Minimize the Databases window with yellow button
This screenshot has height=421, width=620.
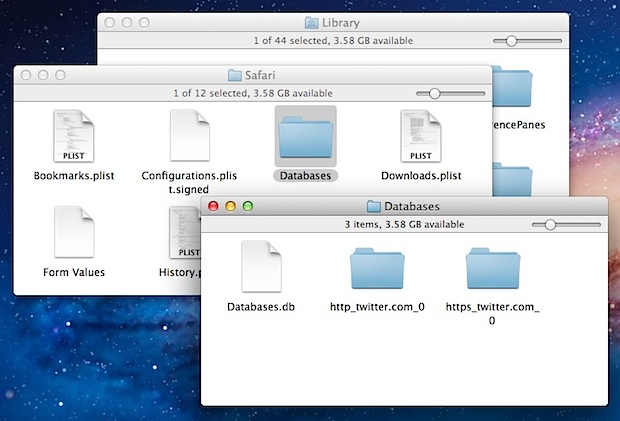[x=231, y=206]
